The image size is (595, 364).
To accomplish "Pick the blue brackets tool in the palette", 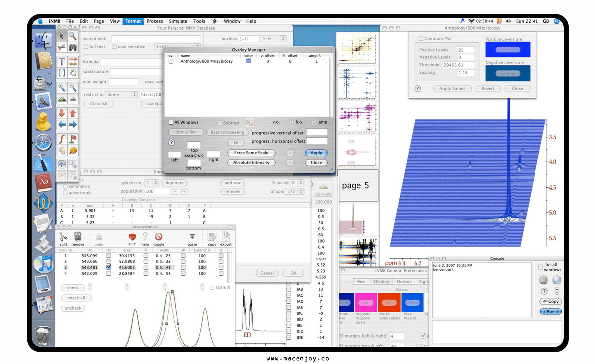I will (x=62, y=73).
